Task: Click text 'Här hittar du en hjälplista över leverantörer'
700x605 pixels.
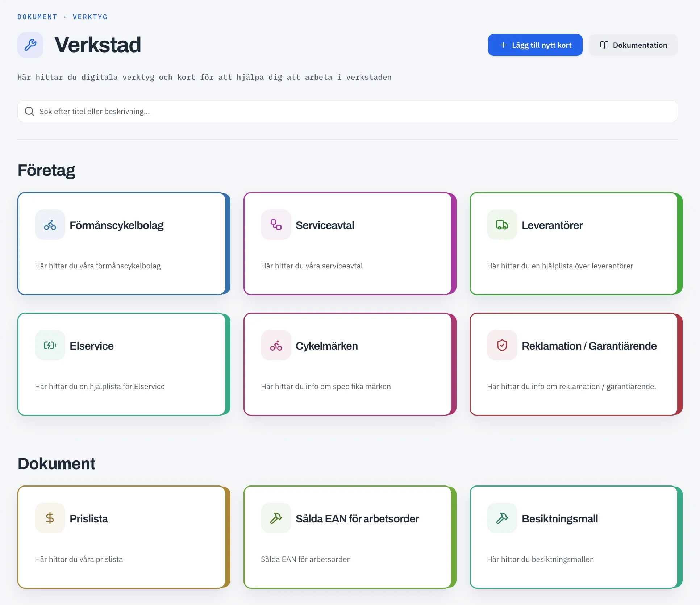Action: (x=560, y=266)
